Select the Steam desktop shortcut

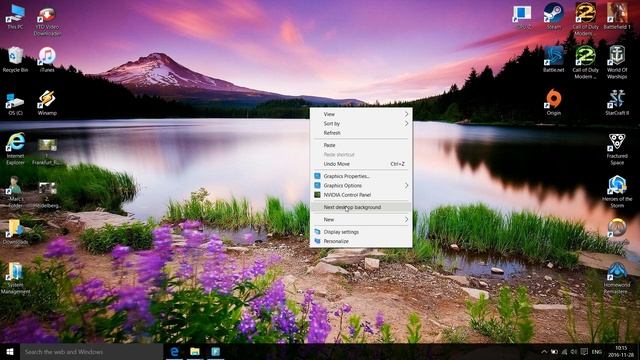tap(553, 16)
